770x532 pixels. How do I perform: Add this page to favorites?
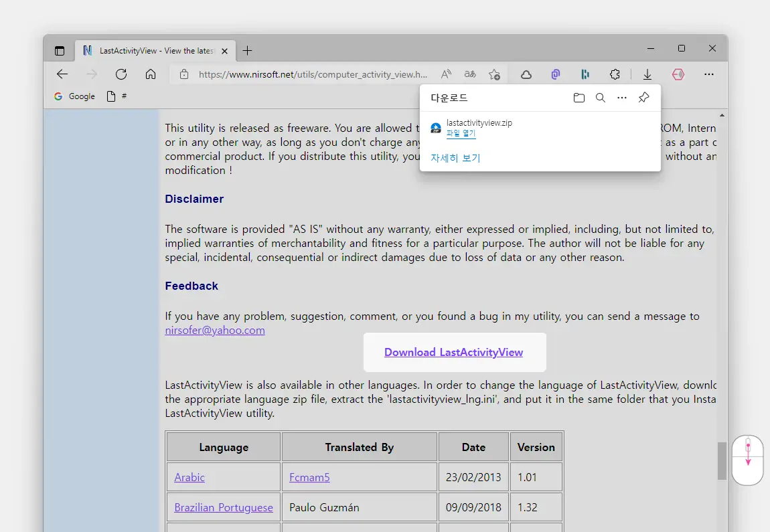[495, 74]
